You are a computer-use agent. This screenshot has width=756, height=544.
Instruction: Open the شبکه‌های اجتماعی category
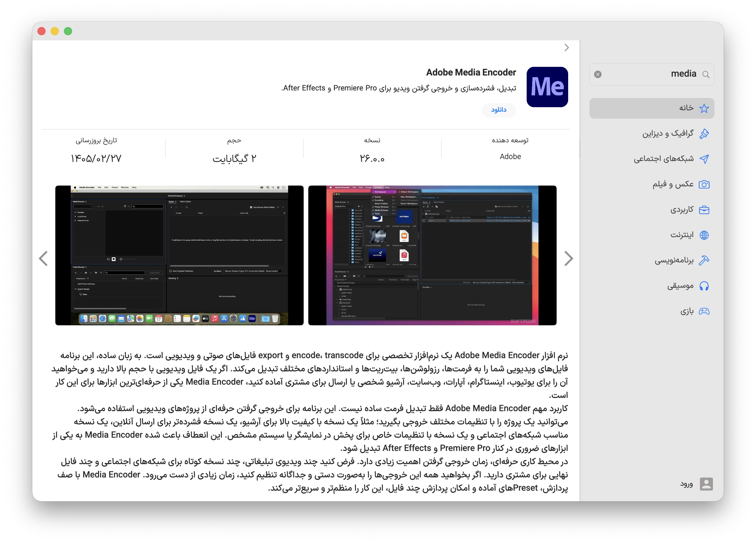(652, 159)
